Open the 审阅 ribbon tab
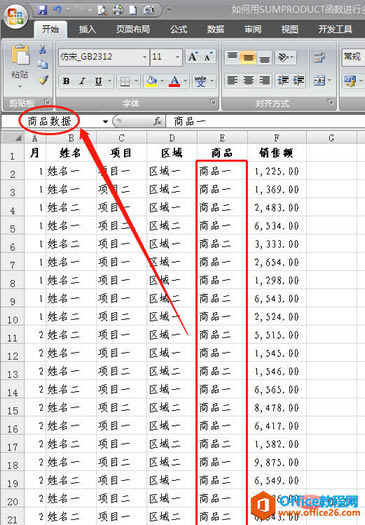Image resolution: width=365 pixels, height=525 pixels. click(252, 29)
